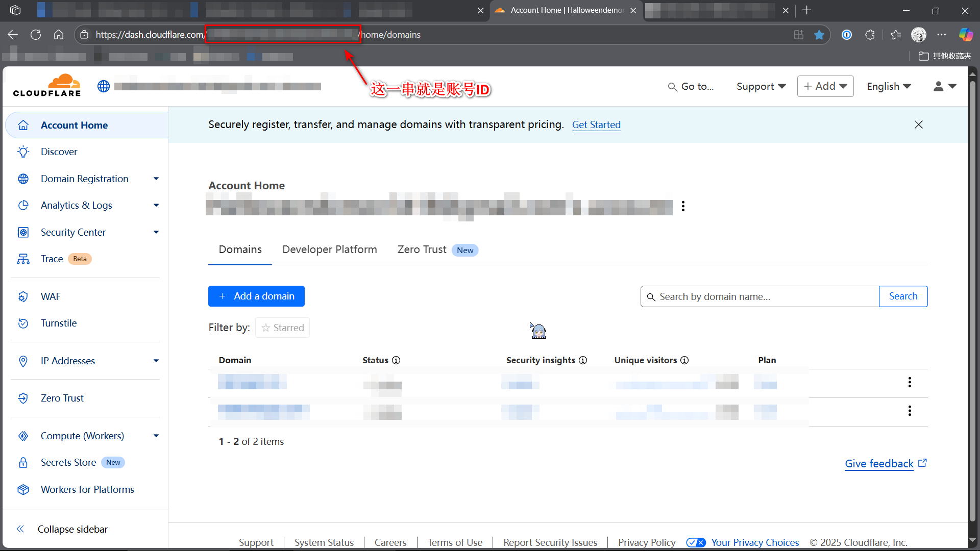Switch to the Developer Platform tab
The image size is (980, 551).
click(329, 249)
